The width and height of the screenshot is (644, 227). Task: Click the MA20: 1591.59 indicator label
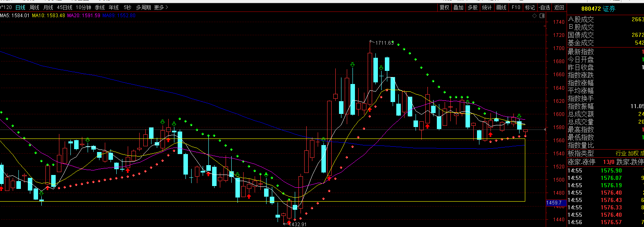point(84,16)
